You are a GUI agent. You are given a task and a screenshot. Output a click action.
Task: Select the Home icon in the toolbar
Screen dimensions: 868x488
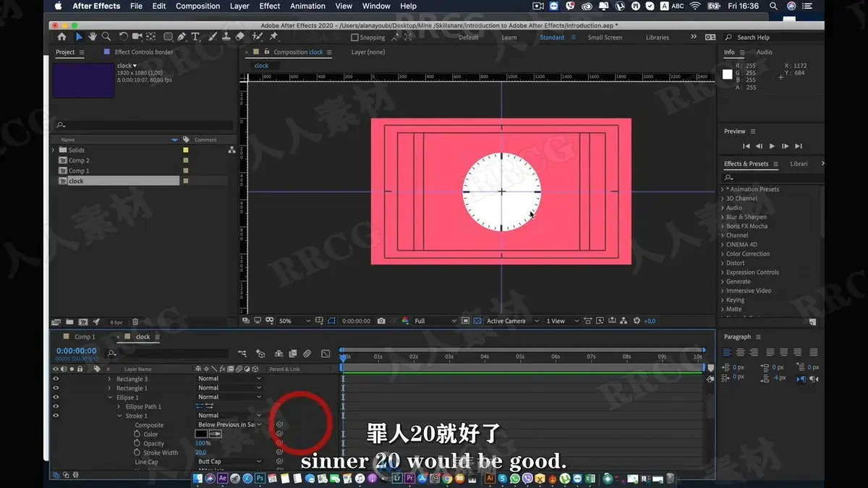point(61,37)
